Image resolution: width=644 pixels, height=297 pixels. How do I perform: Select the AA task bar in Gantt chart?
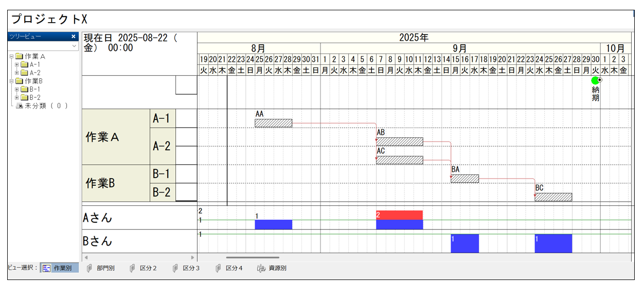tap(273, 123)
